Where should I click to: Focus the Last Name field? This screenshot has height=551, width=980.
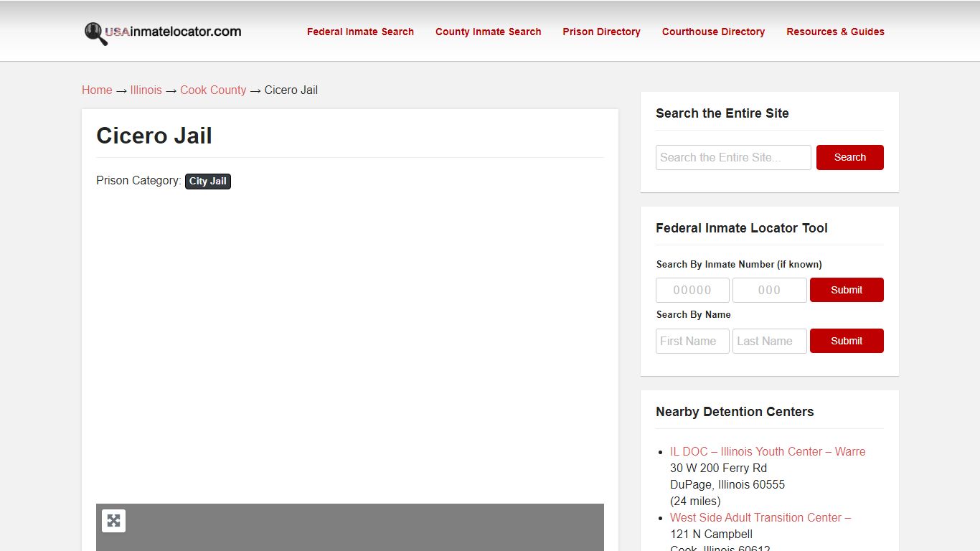769,341
